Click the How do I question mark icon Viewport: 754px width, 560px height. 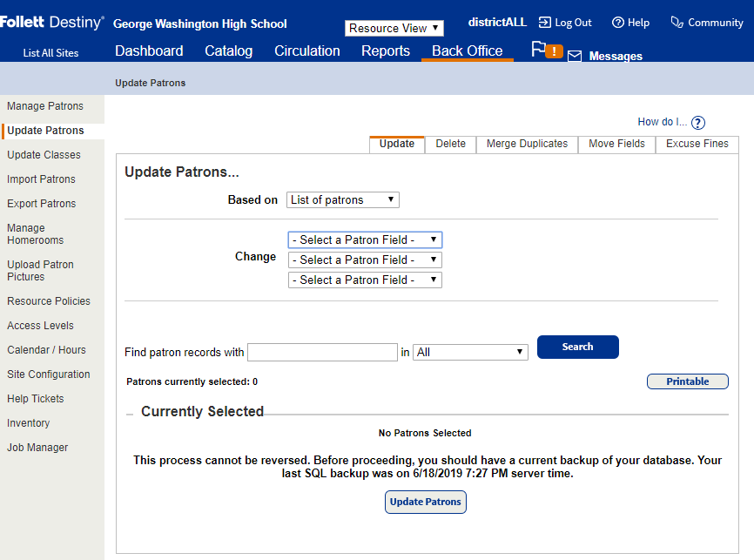[x=697, y=122]
